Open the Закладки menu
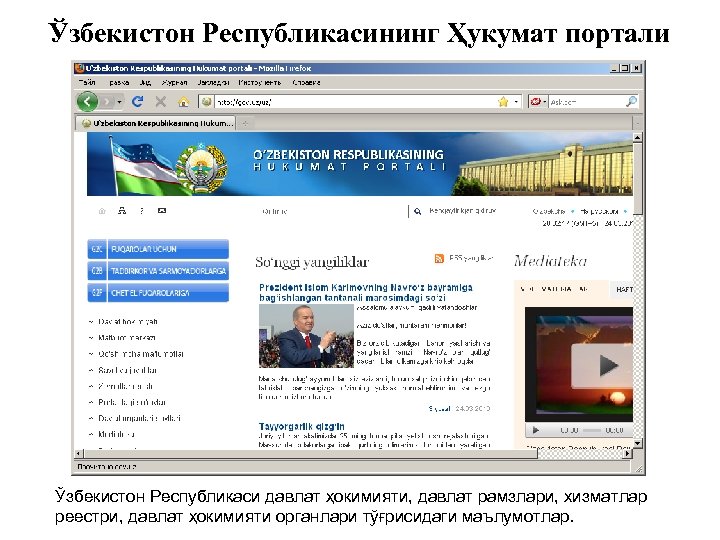The image size is (720, 540). coord(213,83)
